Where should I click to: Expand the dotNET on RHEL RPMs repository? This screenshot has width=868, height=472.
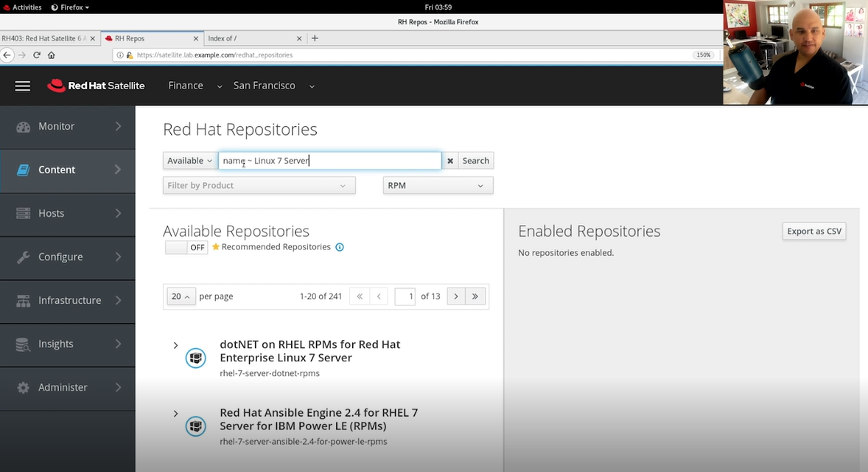click(175, 345)
